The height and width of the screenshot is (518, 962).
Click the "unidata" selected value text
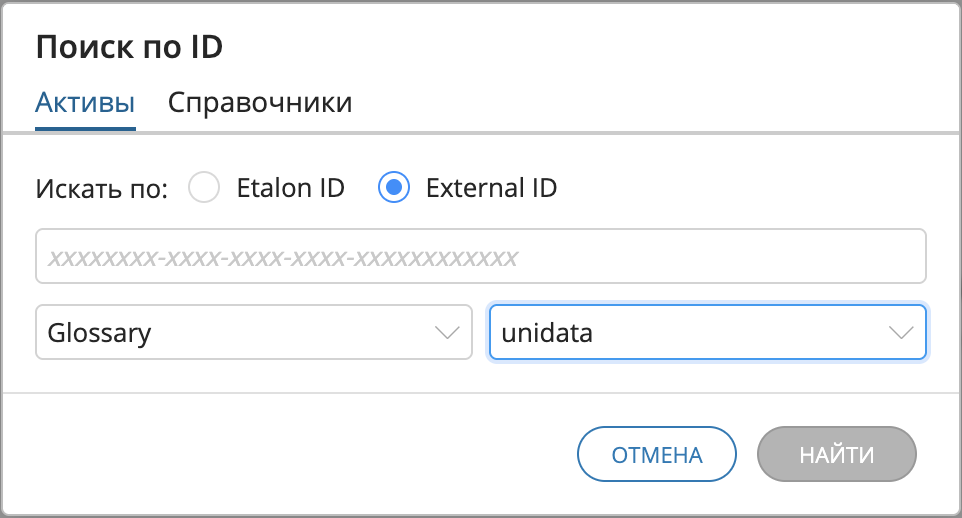tap(547, 333)
